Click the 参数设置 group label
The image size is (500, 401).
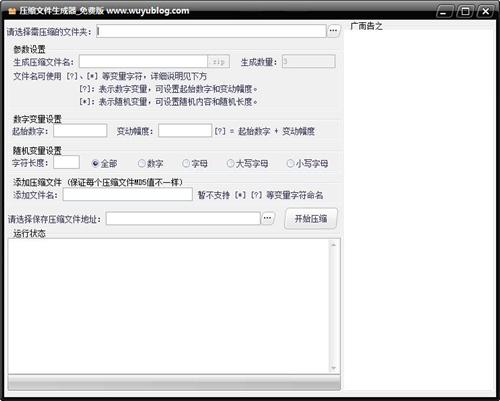(29, 49)
